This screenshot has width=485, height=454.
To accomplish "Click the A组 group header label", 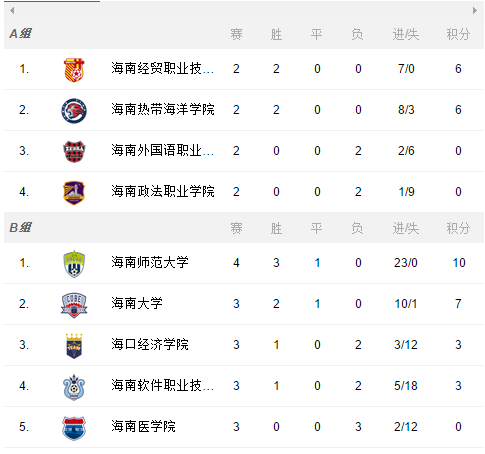I will (x=20, y=34).
